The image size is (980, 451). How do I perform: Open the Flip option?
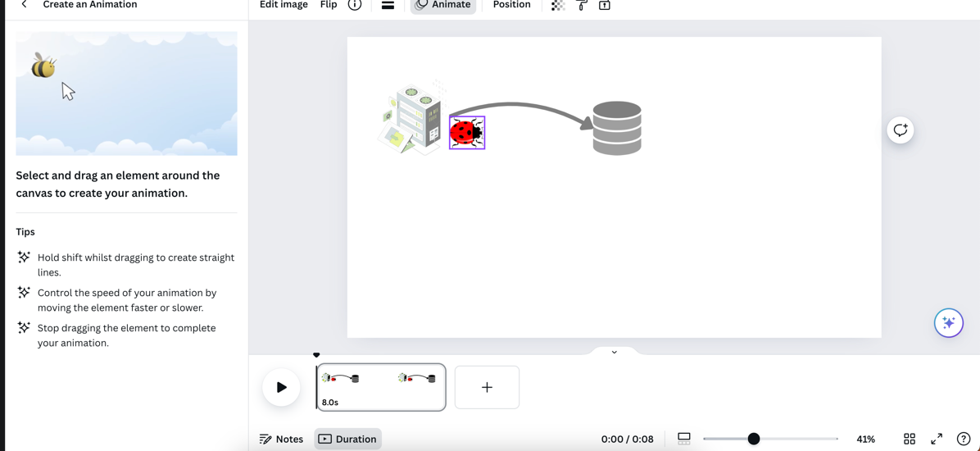tap(328, 4)
